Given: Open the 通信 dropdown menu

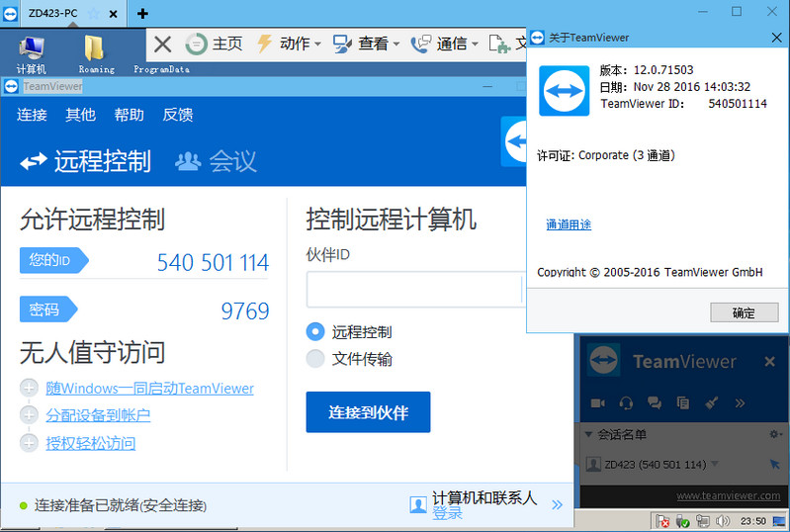Looking at the screenshot, I should coord(444,44).
